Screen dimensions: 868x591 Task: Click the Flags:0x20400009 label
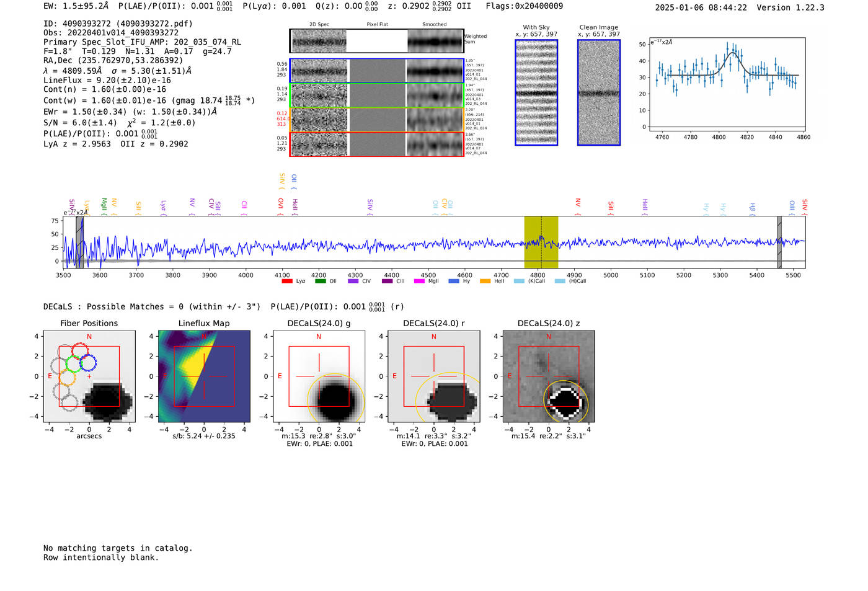coord(525,6)
